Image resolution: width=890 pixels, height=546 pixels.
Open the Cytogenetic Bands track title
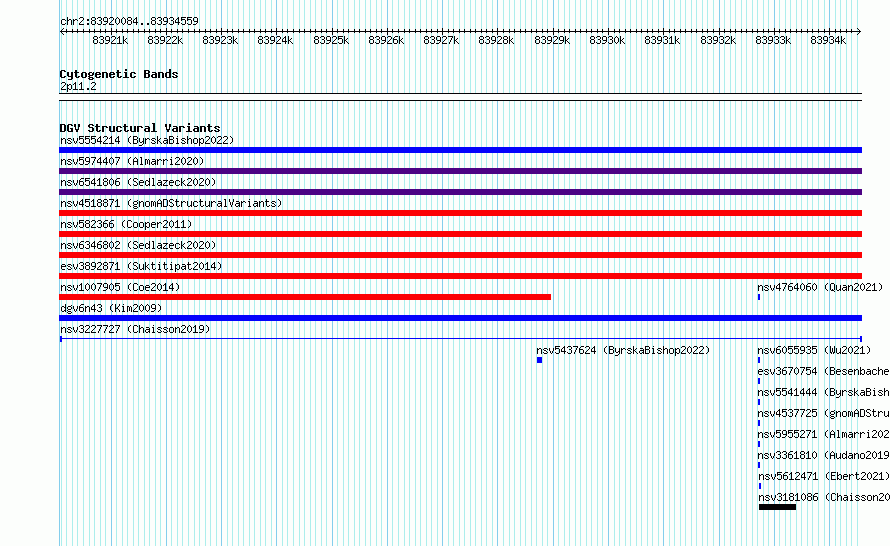pyautogui.click(x=119, y=74)
